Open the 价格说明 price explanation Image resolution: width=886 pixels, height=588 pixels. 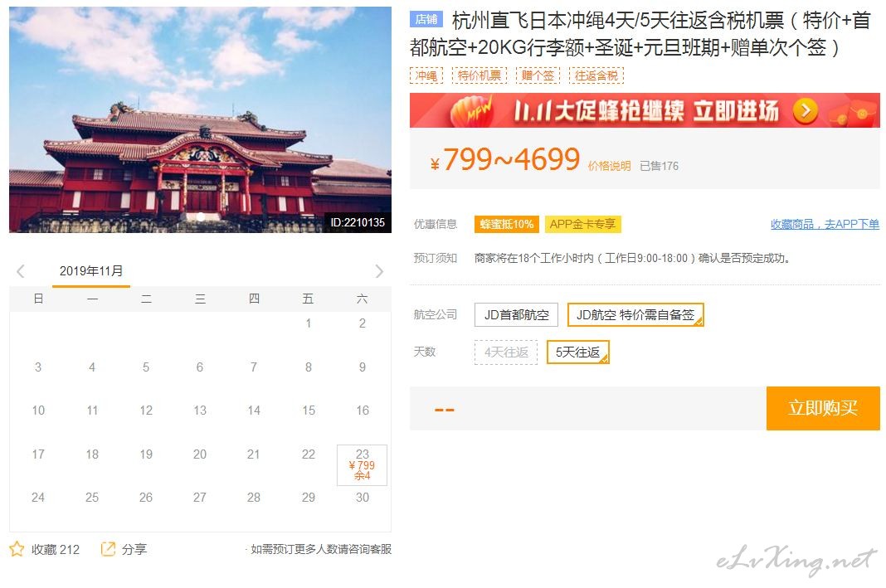click(609, 166)
